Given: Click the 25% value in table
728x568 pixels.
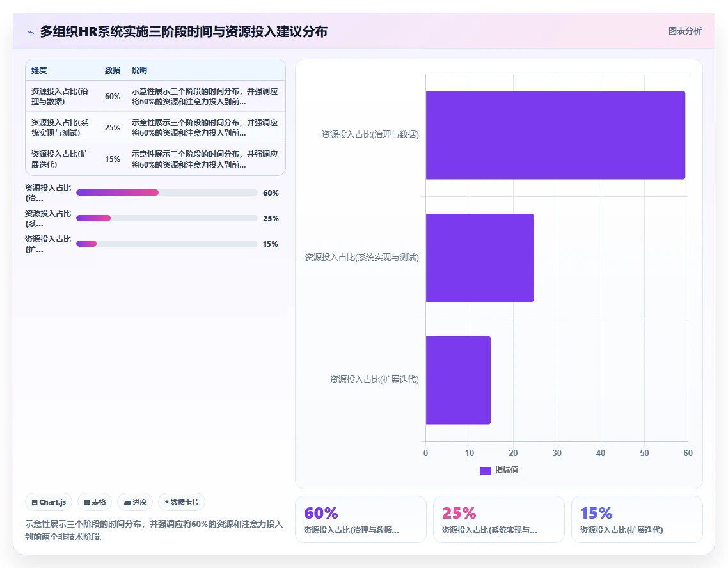Looking at the screenshot, I should 113,128.
